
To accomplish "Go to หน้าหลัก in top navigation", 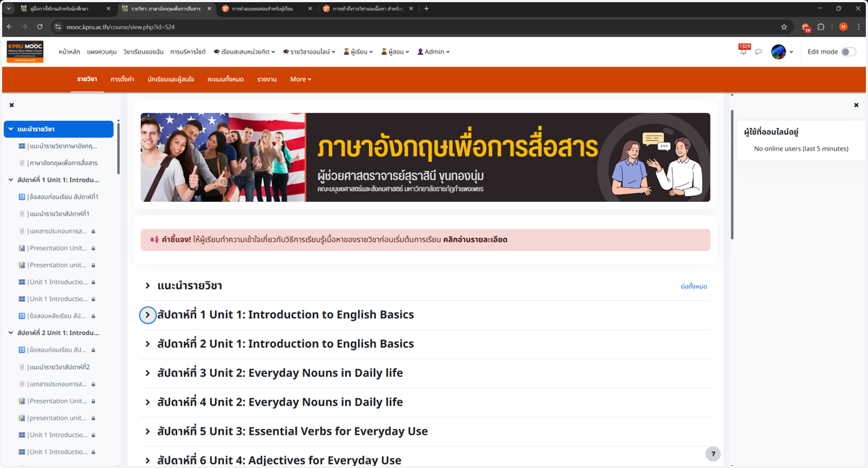I will coord(69,52).
